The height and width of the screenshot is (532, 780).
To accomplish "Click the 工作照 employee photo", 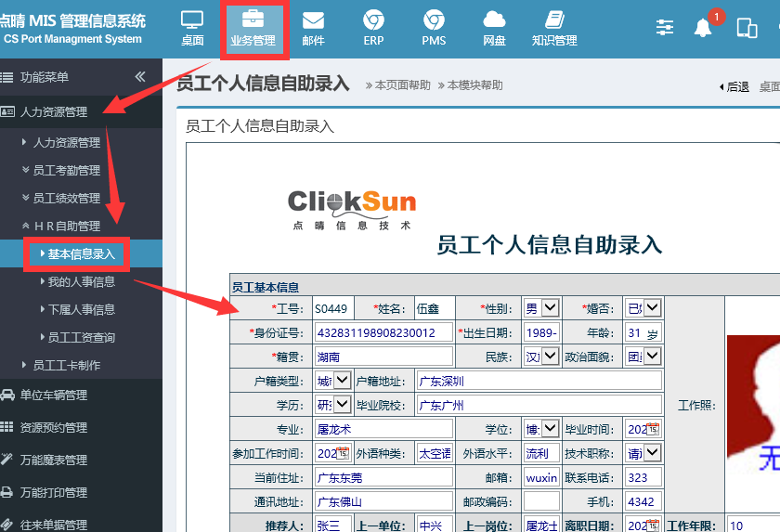I will (x=752, y=404).
